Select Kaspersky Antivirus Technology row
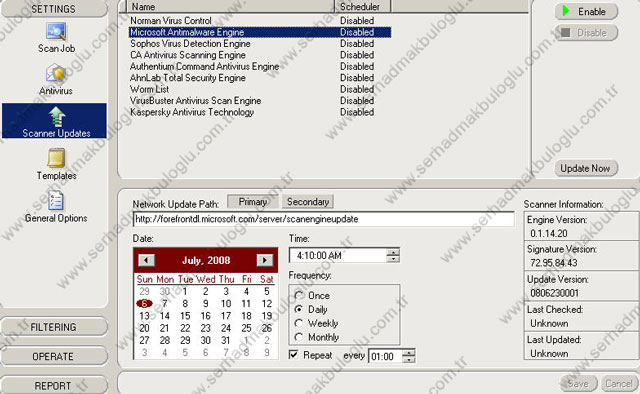Screen dimensions: 640x394 pyautogui.click(x=260, y=112)
